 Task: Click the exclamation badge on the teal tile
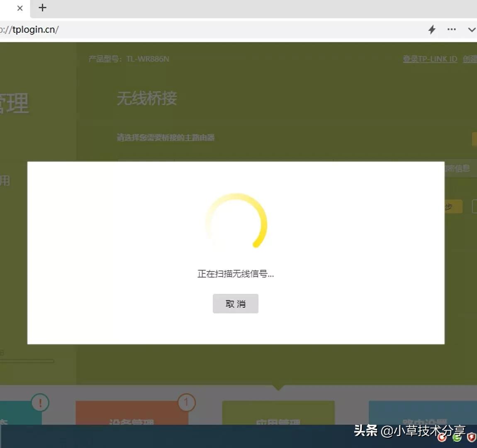40,402
